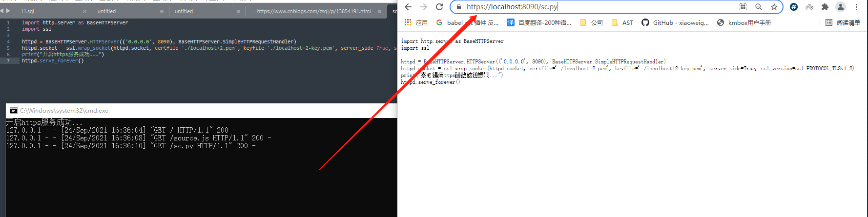Screen dimensions: 868x217
Task: Click 'httpd.serve_forever()' text in browser page
Action: pos(431,82)
